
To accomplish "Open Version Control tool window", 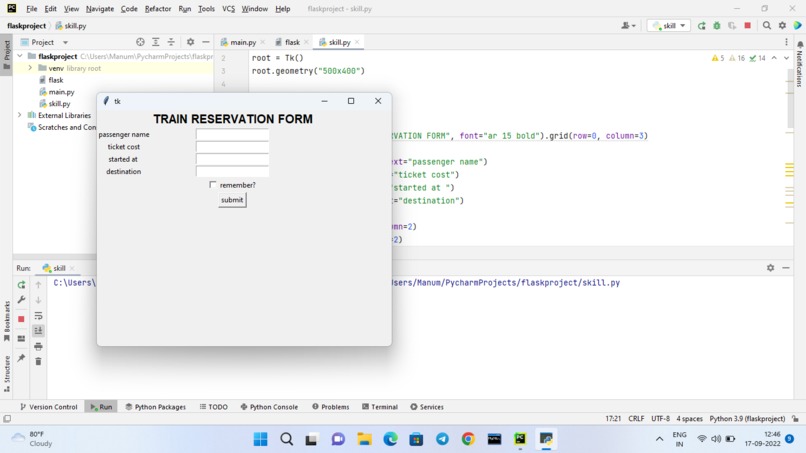I will [48, 407].
